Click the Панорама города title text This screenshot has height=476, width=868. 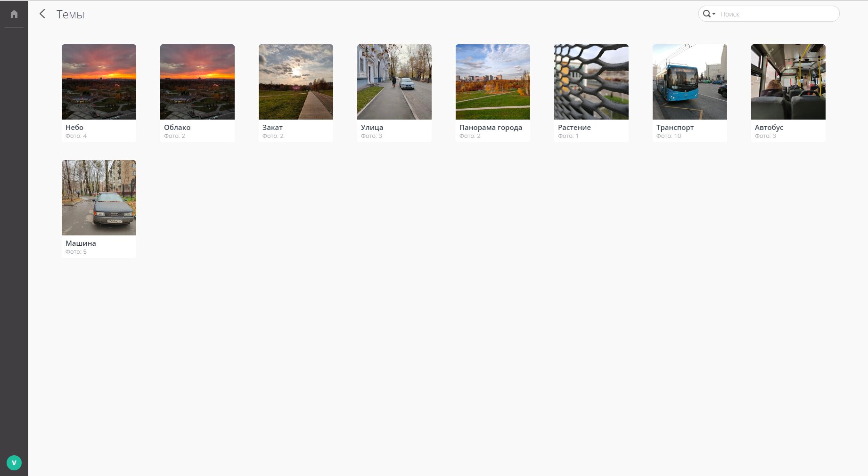[491, 128]
